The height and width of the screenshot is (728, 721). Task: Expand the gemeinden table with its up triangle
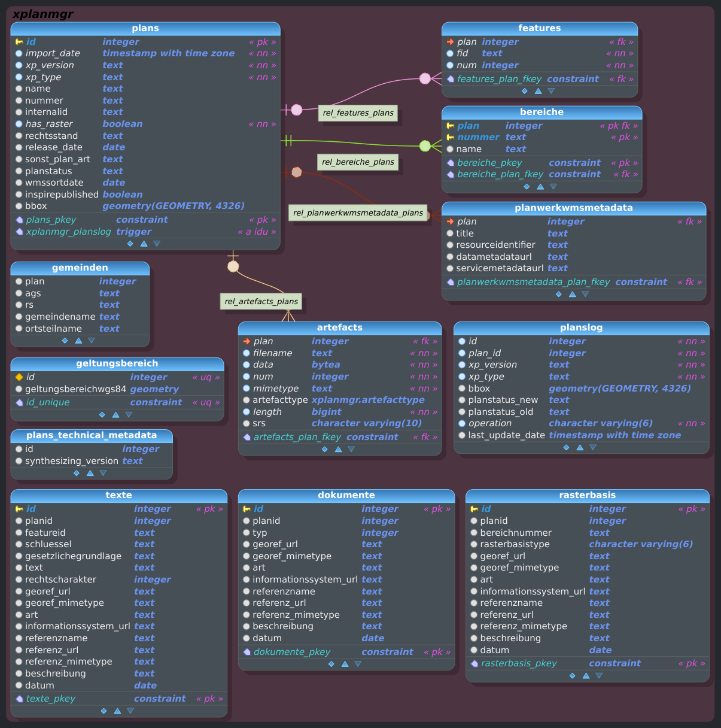click(78, 341)
